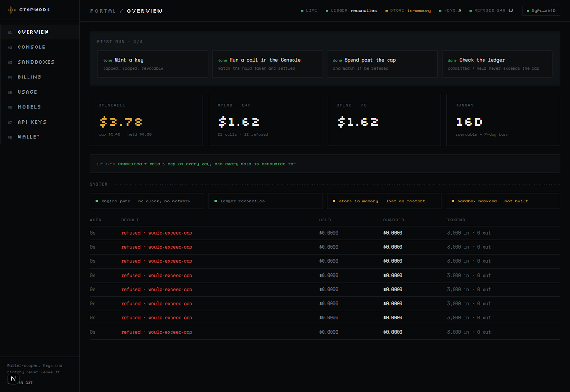Go to the Console section
The height and width of the screenshot is (392, 570).
(40, 47)
